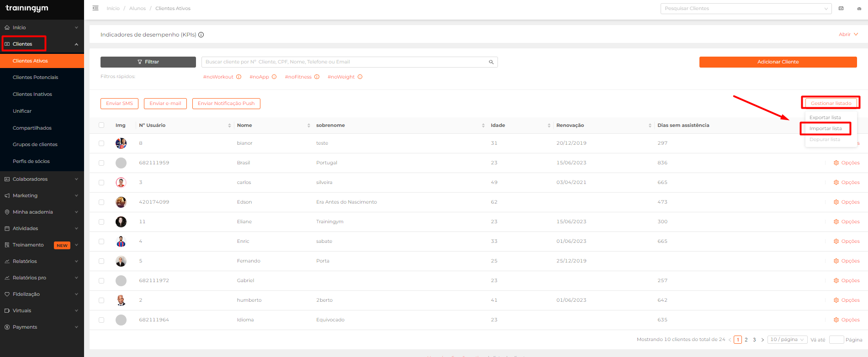Click bianor's profile avatar
This screenshot has width=868, height=357.
click(x=121, y=143)
